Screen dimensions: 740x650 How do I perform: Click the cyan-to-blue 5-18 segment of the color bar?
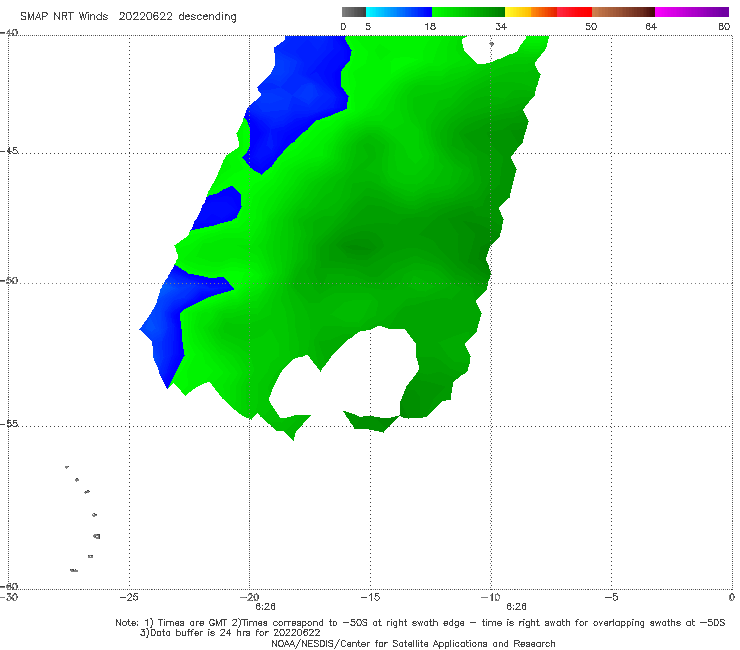pyautogui.click(x=399, y=12)
